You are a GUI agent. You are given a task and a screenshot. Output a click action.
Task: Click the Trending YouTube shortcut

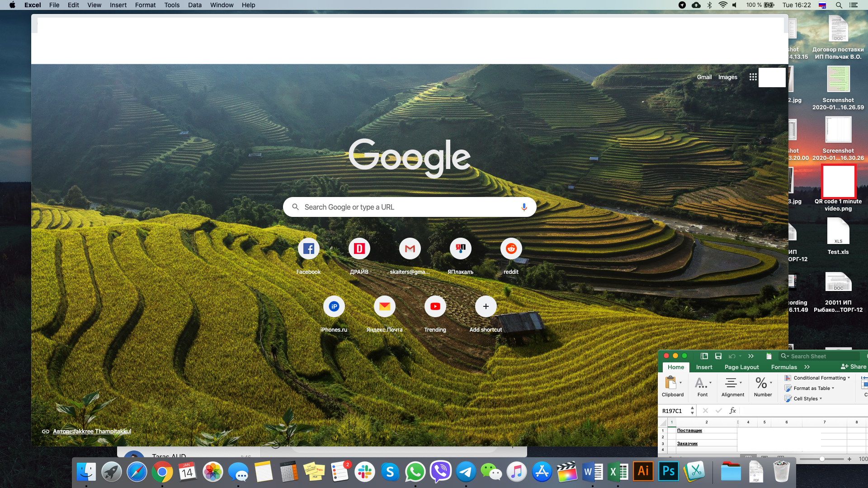435,306
